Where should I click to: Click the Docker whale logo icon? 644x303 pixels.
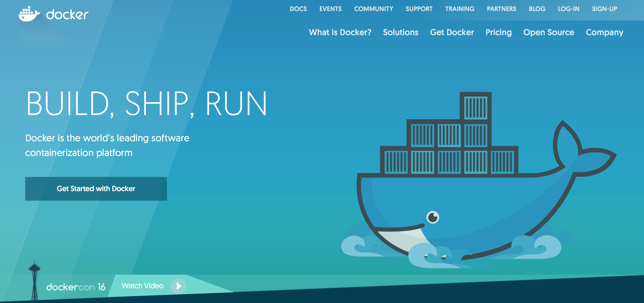click(x=29, y=14)
